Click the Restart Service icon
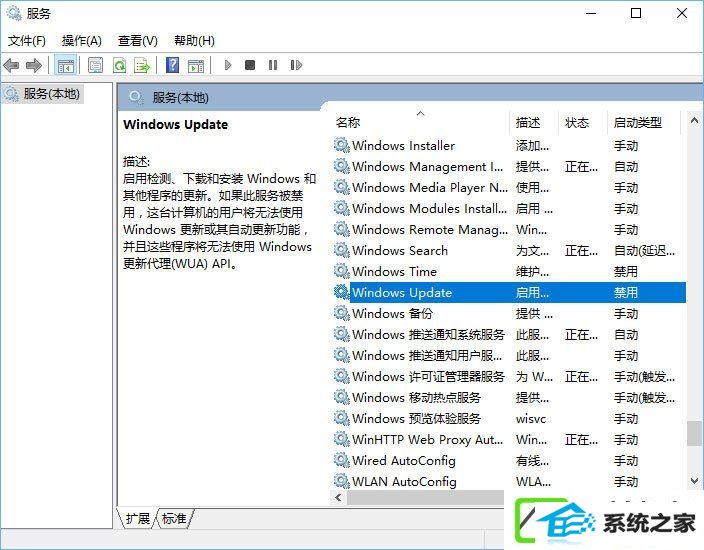 pyautogui.click(x=296, y=66)
